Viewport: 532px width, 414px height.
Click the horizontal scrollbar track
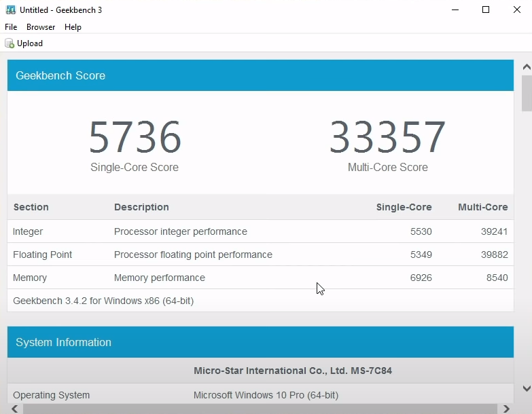[258, 409]
